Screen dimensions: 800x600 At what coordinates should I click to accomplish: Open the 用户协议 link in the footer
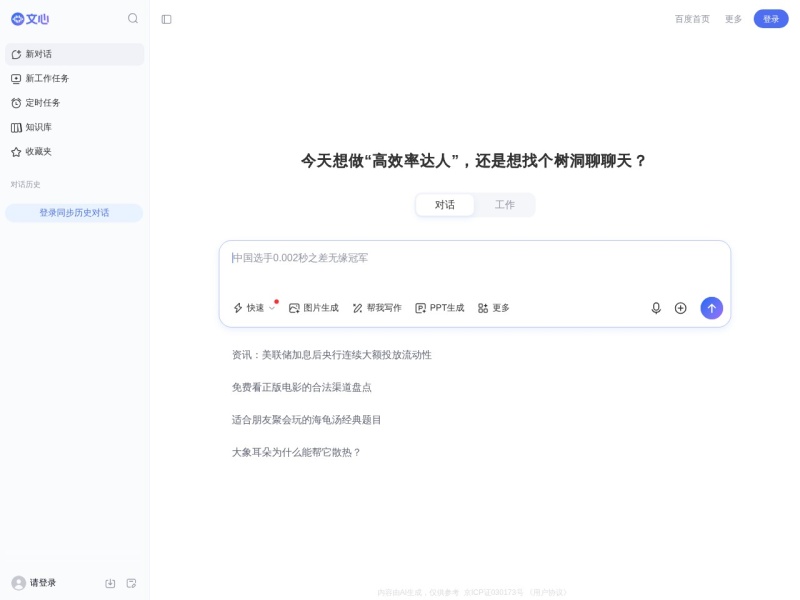548,592
